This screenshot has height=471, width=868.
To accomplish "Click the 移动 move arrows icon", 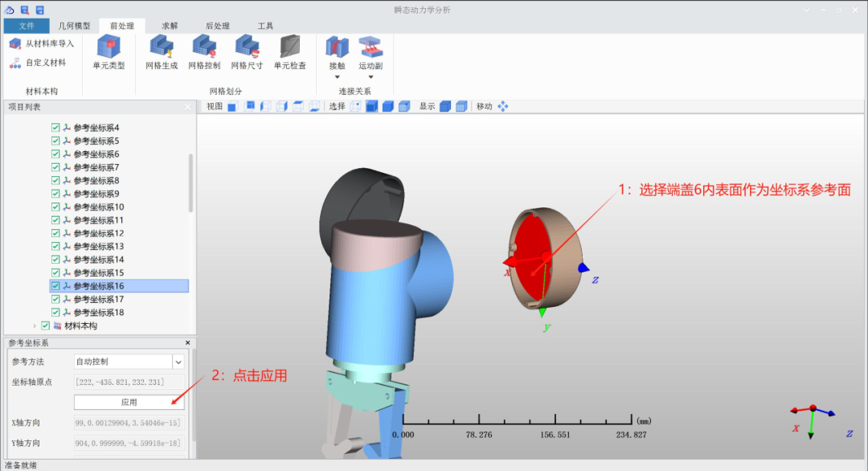I will pyautogui.click(x=502, y=106).
